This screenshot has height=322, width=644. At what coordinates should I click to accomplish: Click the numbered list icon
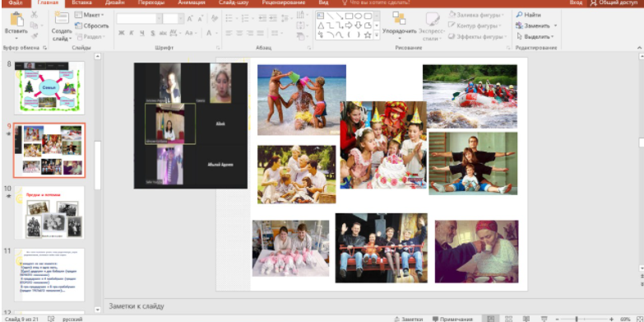(246, 18)
